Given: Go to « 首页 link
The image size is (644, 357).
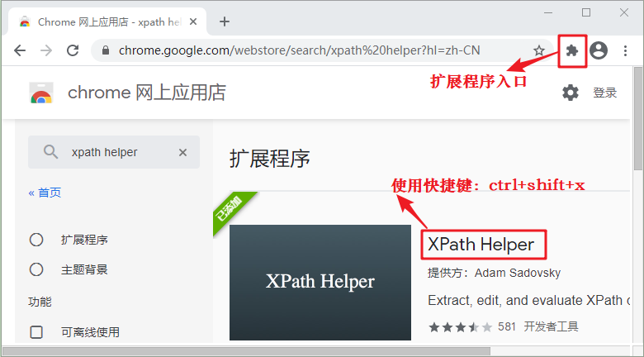Looking at the screenshot, I should click(45, 193).
